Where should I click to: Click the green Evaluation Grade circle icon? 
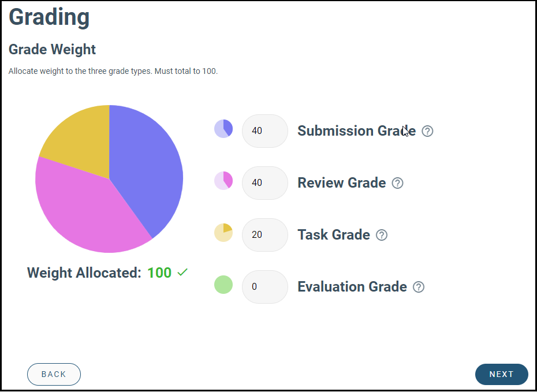[223, 284]
